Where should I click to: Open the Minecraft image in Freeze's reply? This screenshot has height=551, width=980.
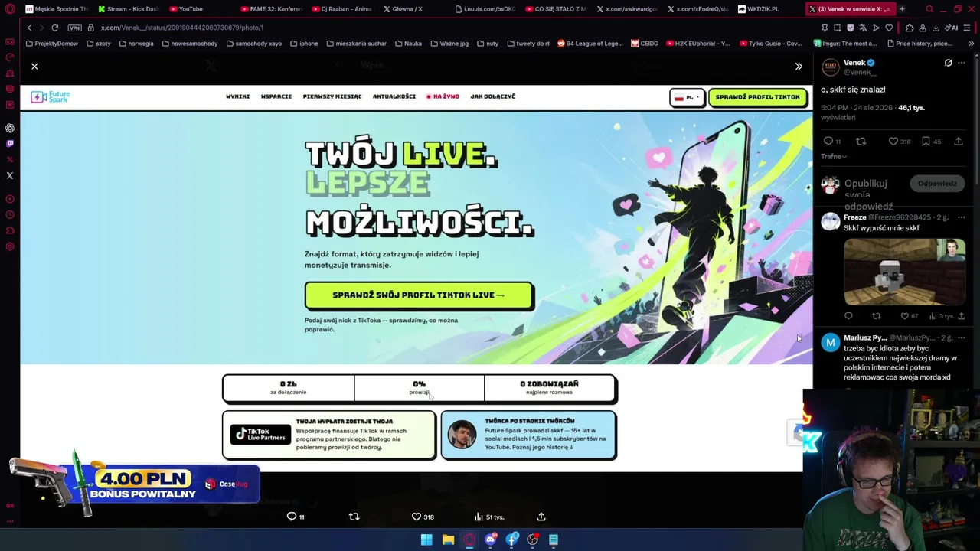click(x=904, y=272)
